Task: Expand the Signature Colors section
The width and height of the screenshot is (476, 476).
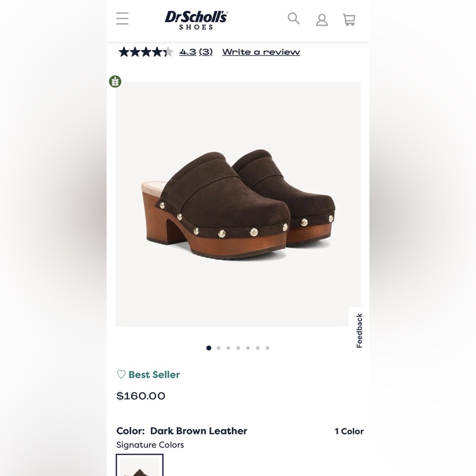Action: pos(150,445)
